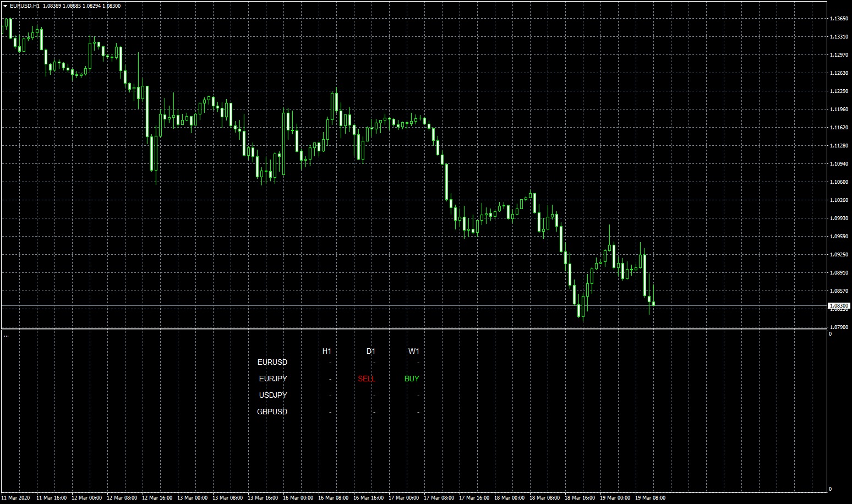The width and height of the screenshot is (852, 504).
Task: Click the "17 Mar 08:00" time axis label
Action: (439, 498)
